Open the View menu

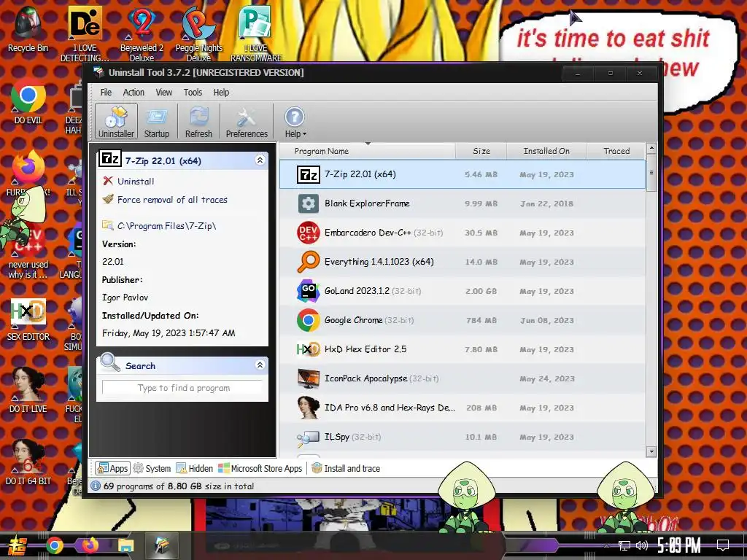(164, 93)
